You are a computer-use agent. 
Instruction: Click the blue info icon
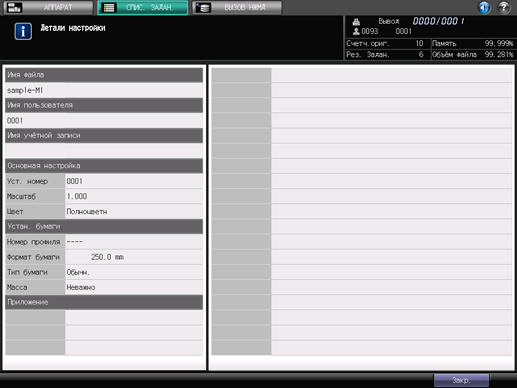coord(23,31)
